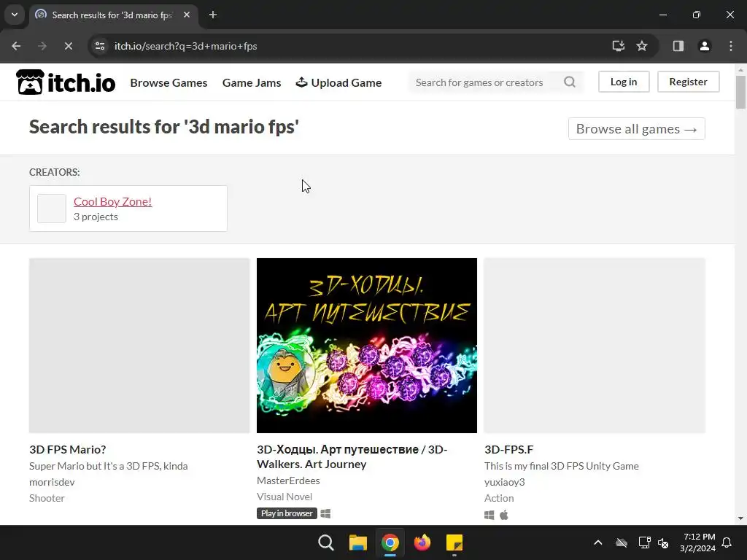Click the itch.io logo

point(66,82)
